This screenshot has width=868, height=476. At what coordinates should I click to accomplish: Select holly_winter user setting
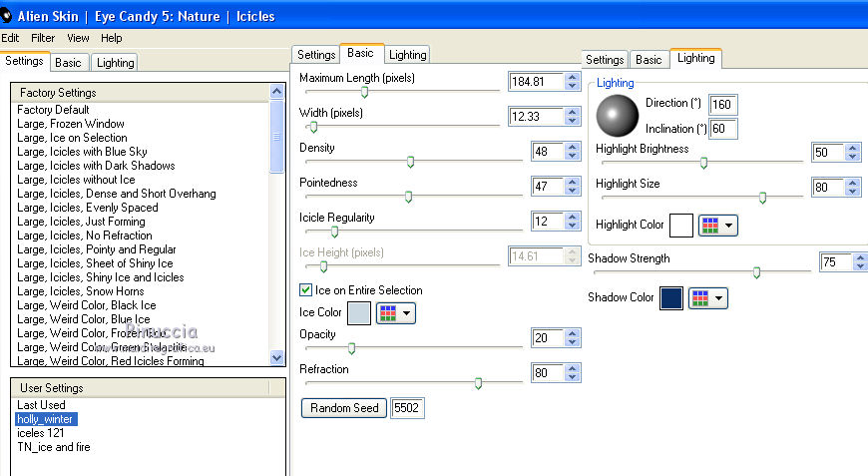coord(46,419)
